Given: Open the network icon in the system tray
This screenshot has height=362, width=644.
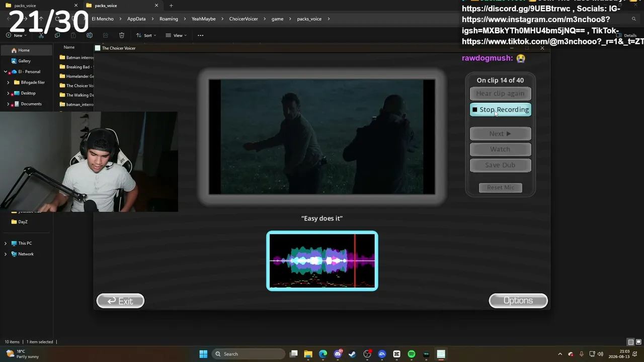Looking at the screenshot, I should click(592, 354).
